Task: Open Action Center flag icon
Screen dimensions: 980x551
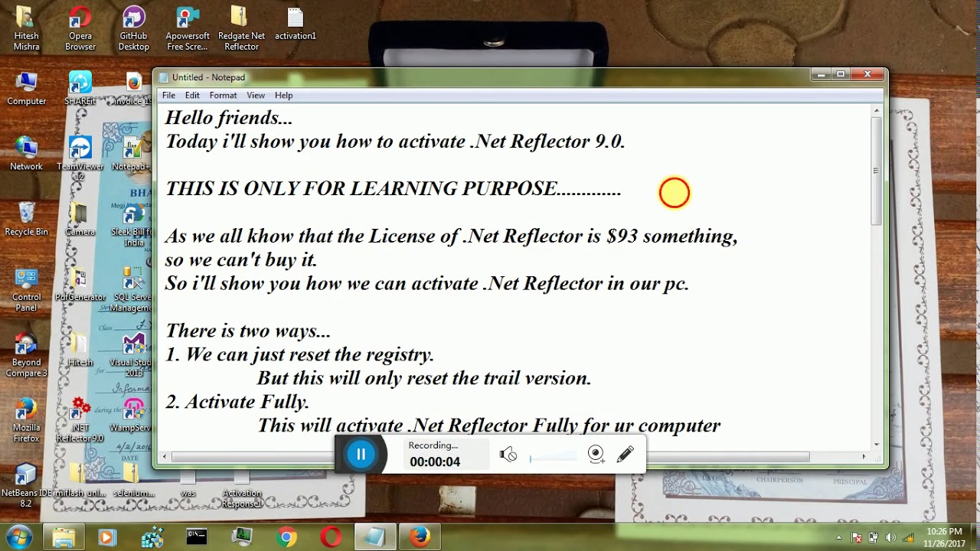Action: pyautogui.click(x=856, y=538)
